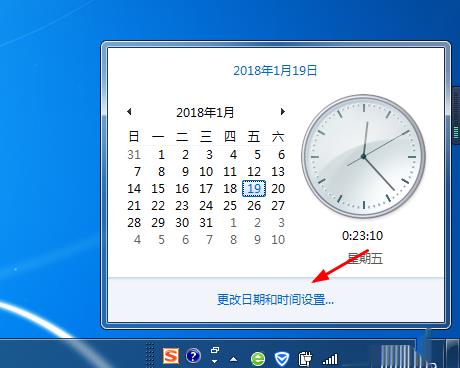This screenshot has width=460, height=368.
Task: Click the 五 weekday column header
Action: (254, 137)
